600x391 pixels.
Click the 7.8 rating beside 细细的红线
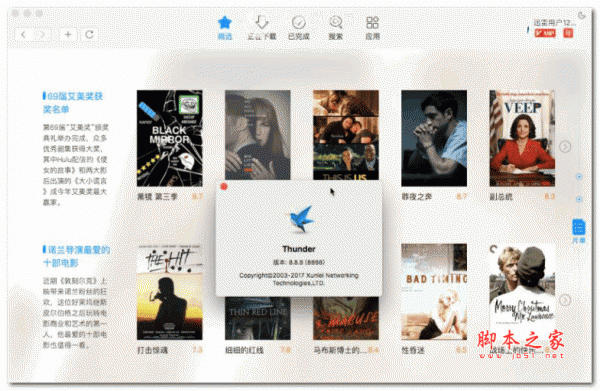pos(285,350)
